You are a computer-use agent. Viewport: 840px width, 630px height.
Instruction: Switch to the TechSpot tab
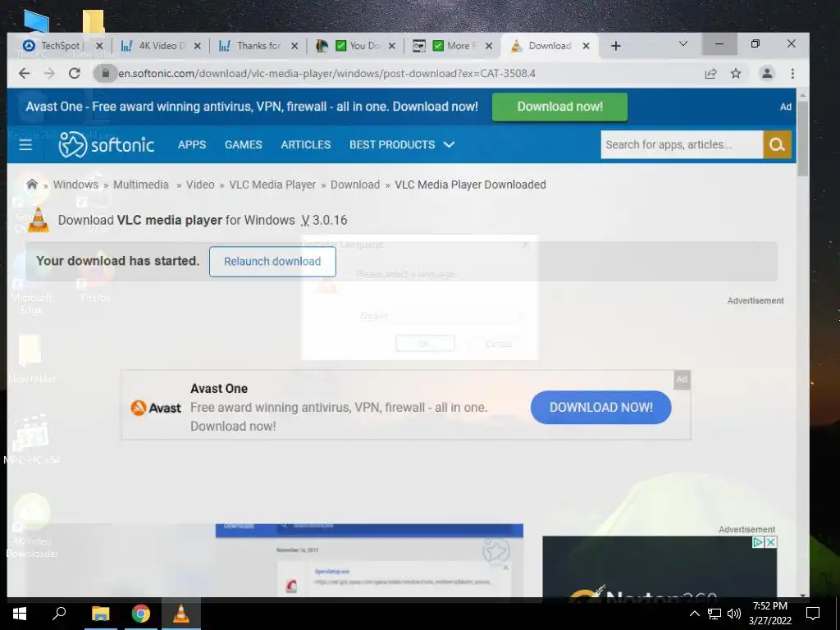pos(60,46)
